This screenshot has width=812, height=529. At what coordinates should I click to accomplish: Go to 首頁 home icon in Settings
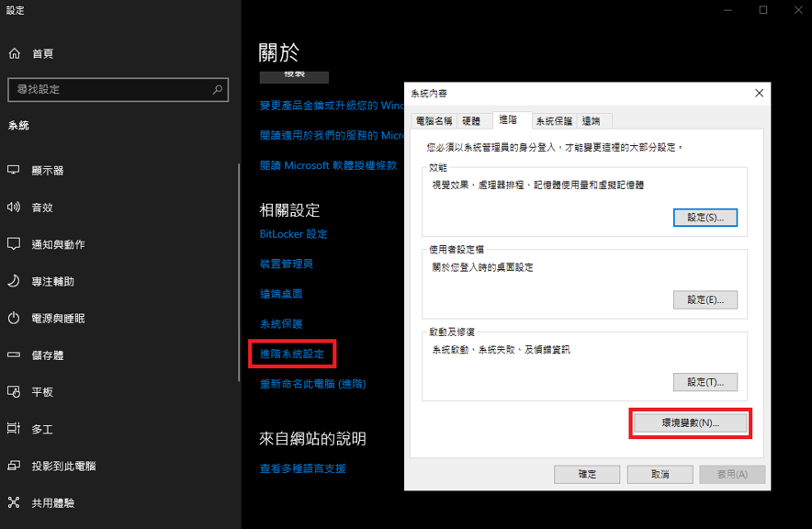click(15, 53)
